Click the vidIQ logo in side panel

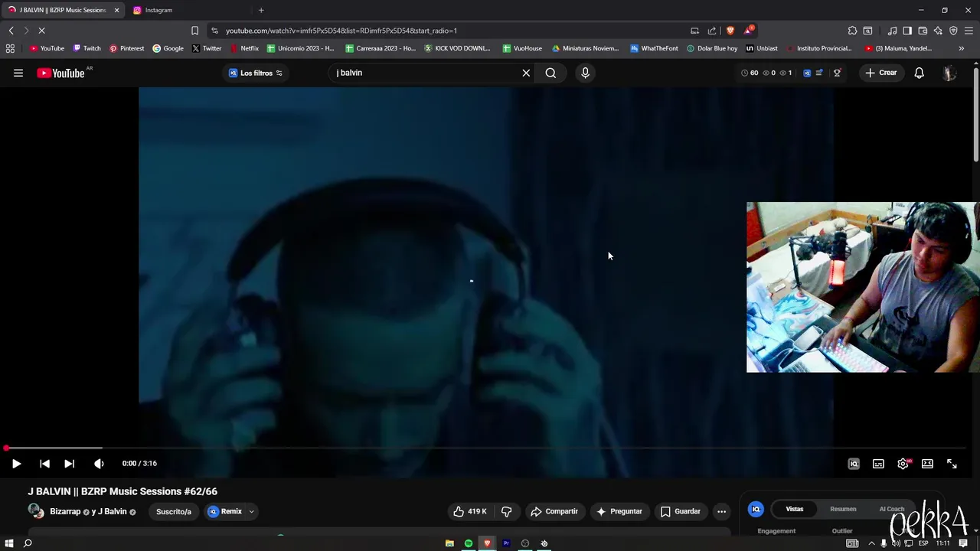[x=756, y=509]
